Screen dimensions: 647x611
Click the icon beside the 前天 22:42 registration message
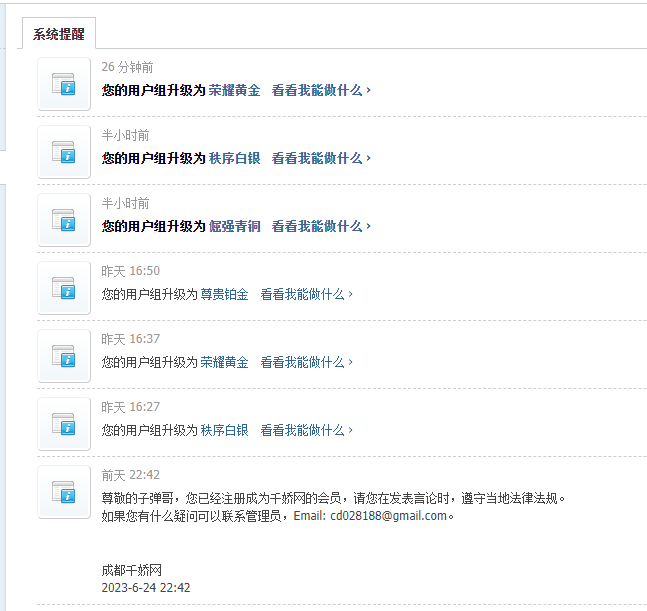click(x=64, y=492)
